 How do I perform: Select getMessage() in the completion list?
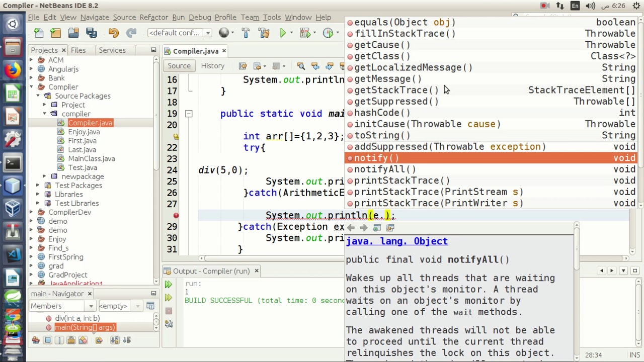tap(491, 79)
